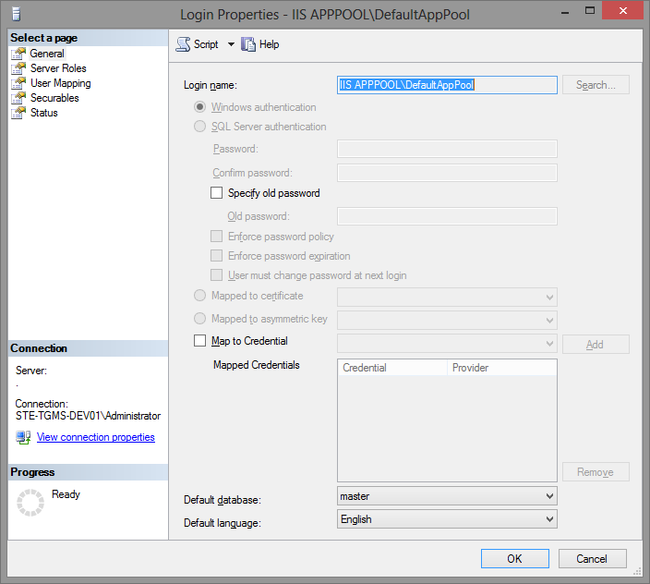Select SQL Server authentication radio button
Image resolution: width=650 pixels, height=584 pixels.
click(x=200, y=126)
